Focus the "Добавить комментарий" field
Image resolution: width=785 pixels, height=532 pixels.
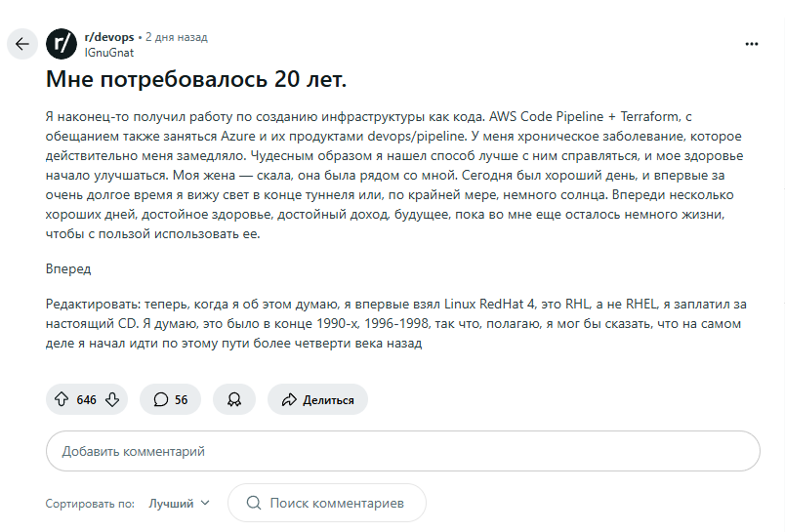402,452
